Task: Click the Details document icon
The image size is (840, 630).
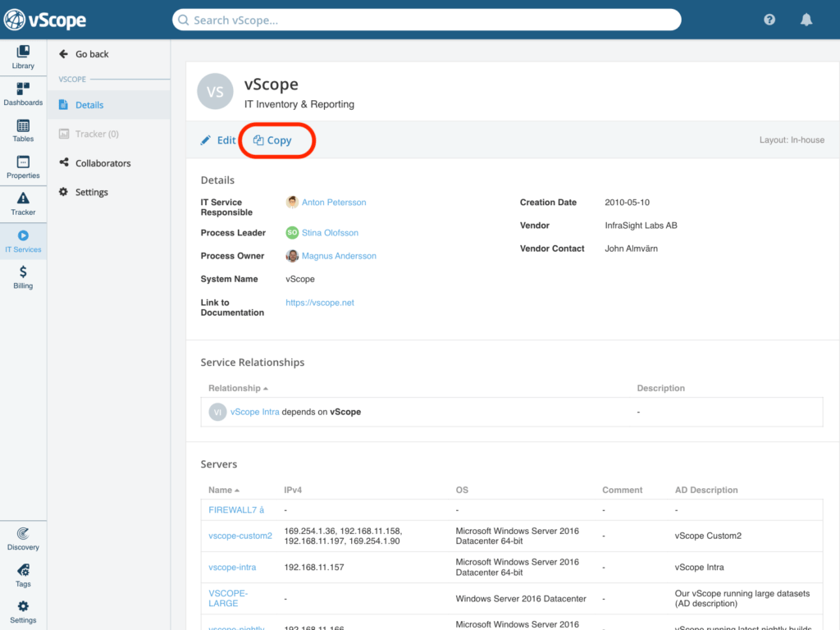Action: click(x=63, y=104)
